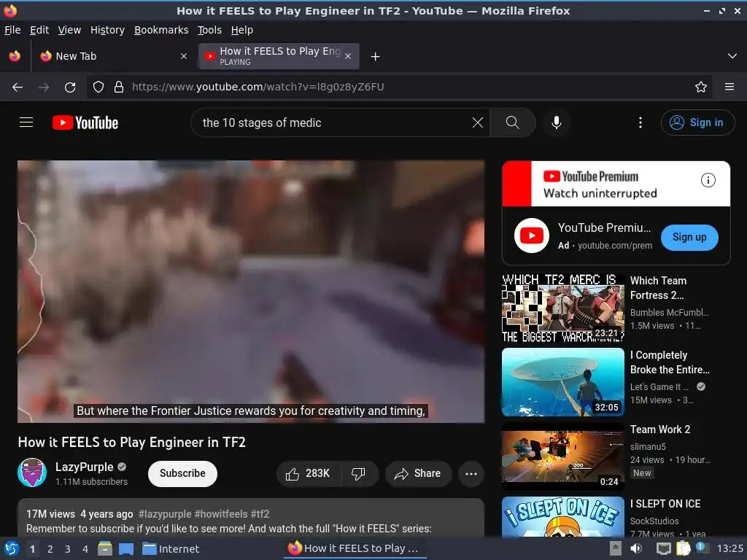Open the History menu

pos(107,30)
